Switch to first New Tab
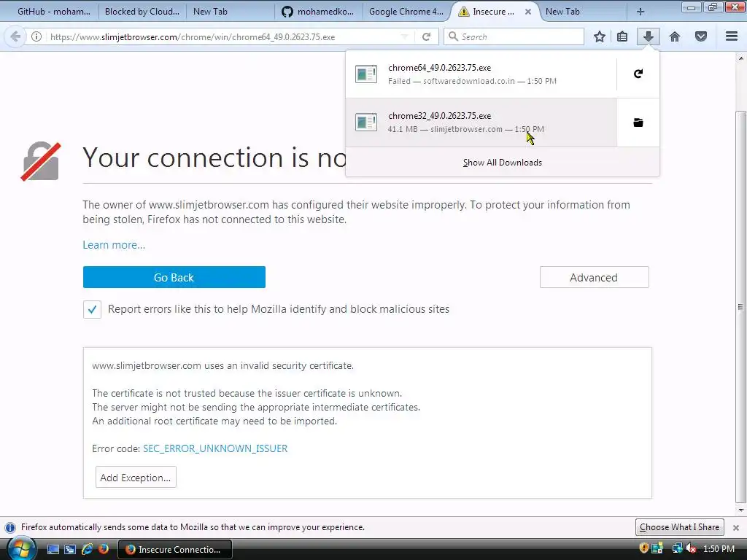747x560 pixels. coord(228,12)
